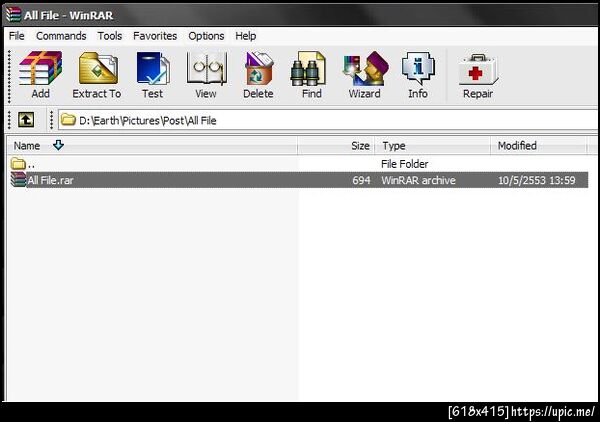
Task: Click the WinRAR title bar app icon
Action: (13, 15)
